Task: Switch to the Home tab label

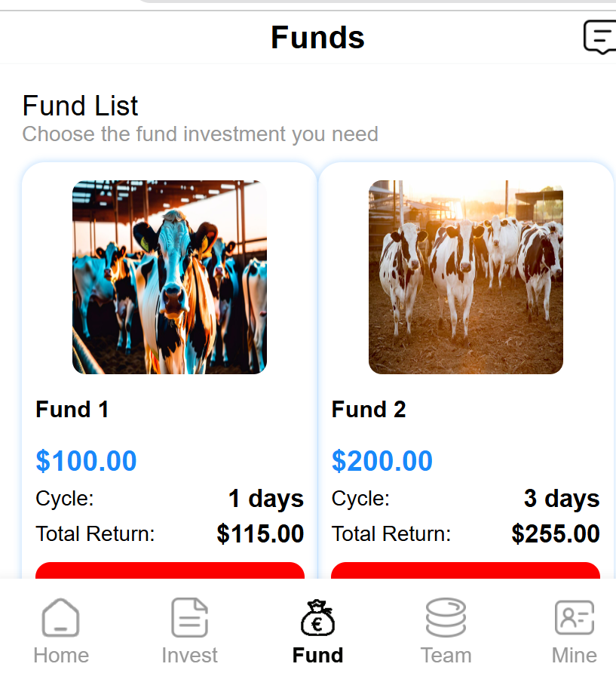Action: tap(61, 655)
